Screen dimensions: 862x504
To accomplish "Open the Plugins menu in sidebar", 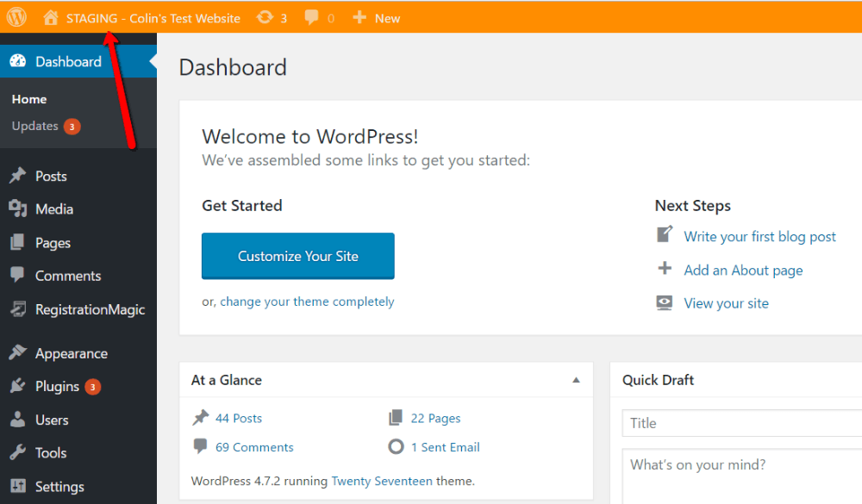I will pyautogui.click(x=57, y=387).
